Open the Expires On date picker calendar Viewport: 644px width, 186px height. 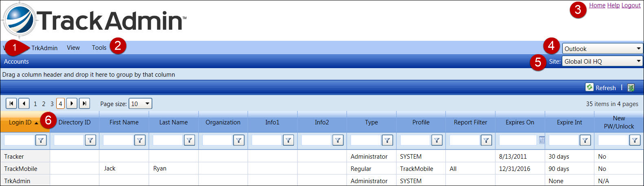point(542,140)
